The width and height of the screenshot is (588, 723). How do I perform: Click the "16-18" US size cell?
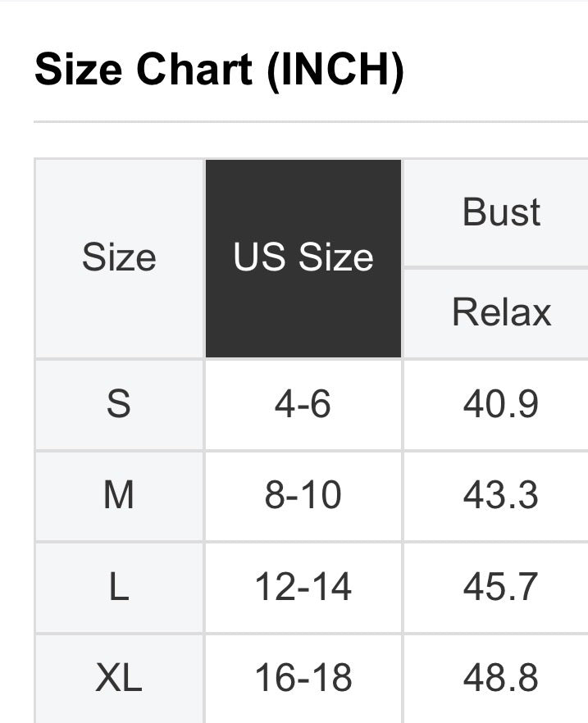(303, 678)
